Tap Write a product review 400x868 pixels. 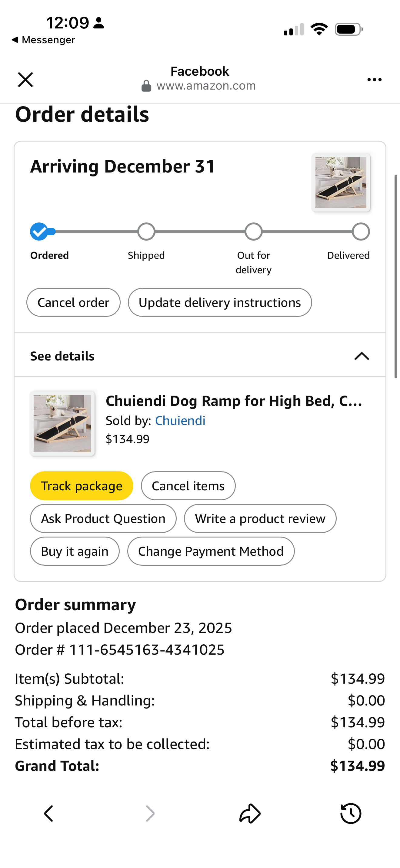260,518
